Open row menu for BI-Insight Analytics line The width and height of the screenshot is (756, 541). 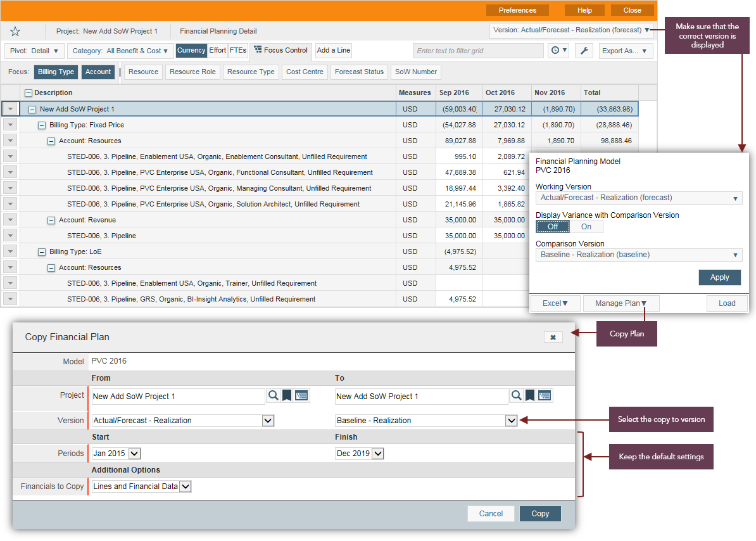pyautogui.click(x=10, y=299)
